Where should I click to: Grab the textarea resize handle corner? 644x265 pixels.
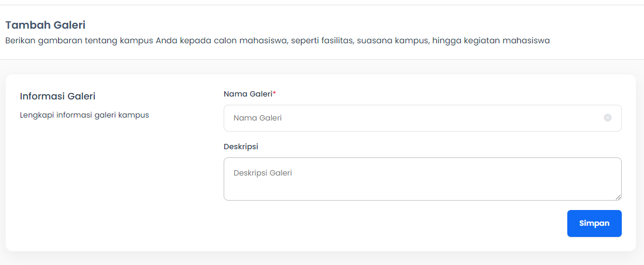(x=618, y=197)
